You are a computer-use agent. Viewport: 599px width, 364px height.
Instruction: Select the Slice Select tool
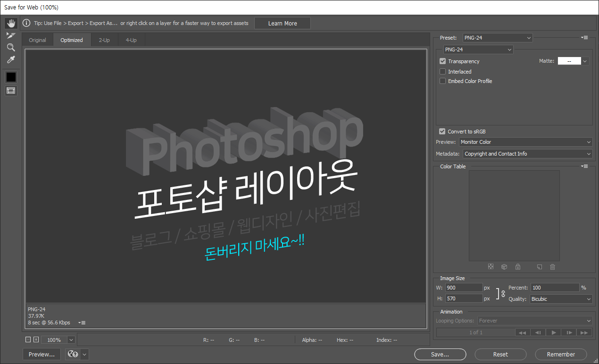pyautogui.click(x=11, y=36)
